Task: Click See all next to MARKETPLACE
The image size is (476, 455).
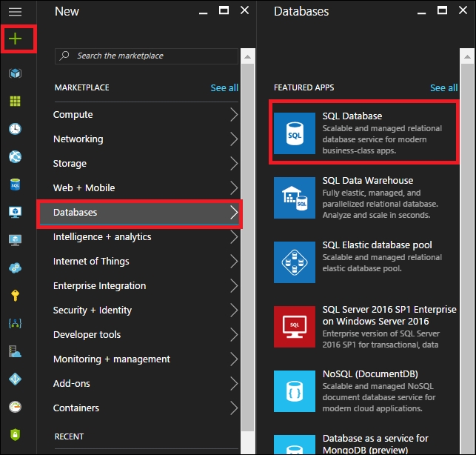Action: click(x=224, y=88)
